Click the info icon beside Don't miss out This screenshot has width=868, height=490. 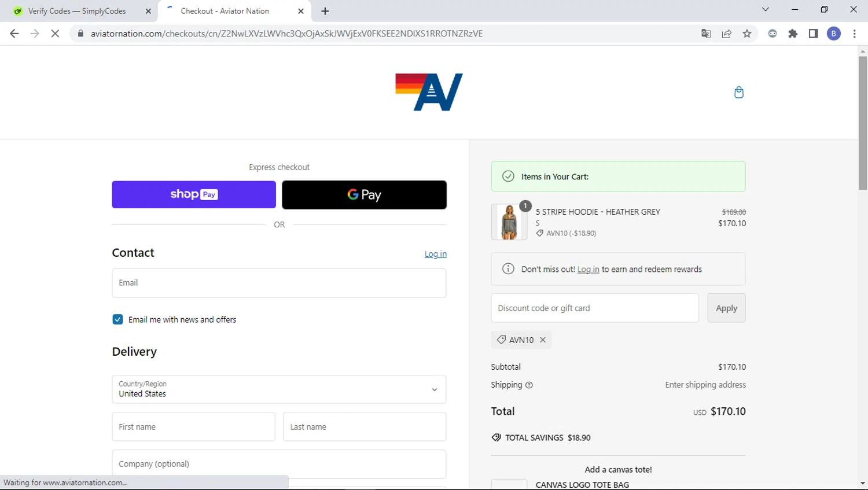pyautogui.click(x=508, y=269)
